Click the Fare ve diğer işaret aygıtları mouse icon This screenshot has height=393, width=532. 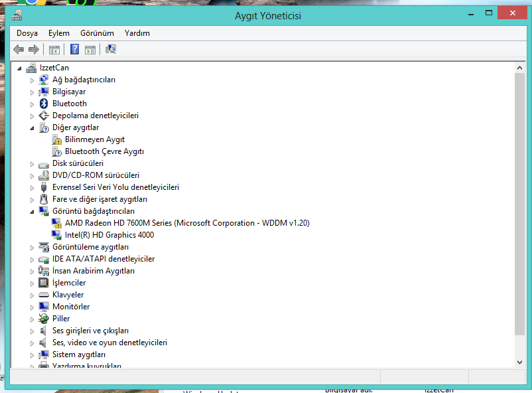pos(44,199)
